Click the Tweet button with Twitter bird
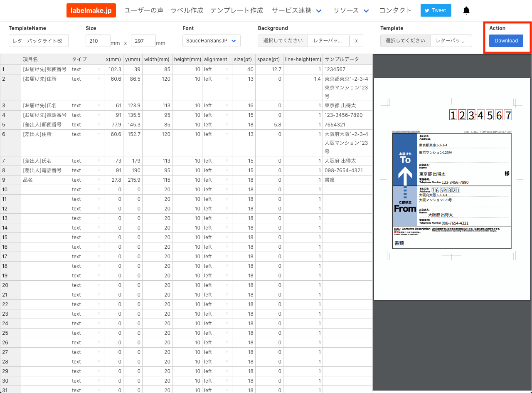 436,10
